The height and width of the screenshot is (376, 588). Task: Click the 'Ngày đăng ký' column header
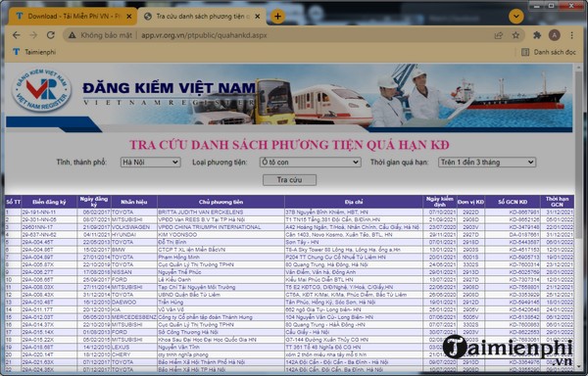pos(94,202)
